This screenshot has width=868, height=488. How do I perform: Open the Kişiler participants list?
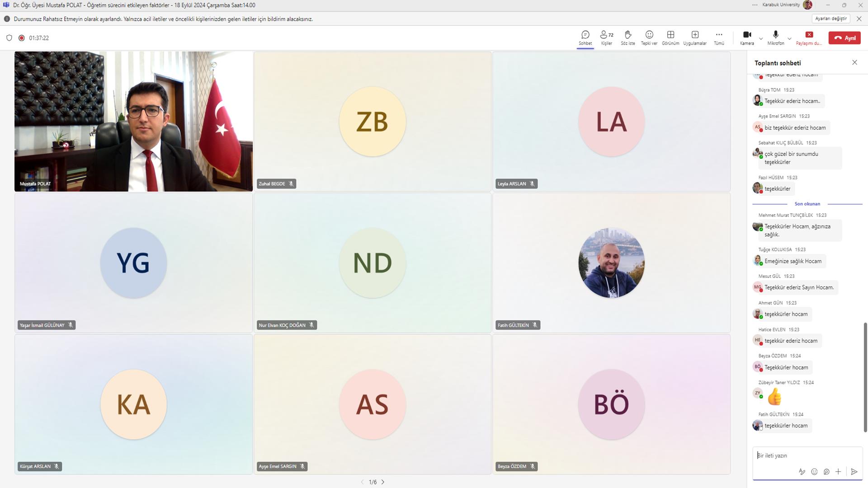click(x=607, y=38)
